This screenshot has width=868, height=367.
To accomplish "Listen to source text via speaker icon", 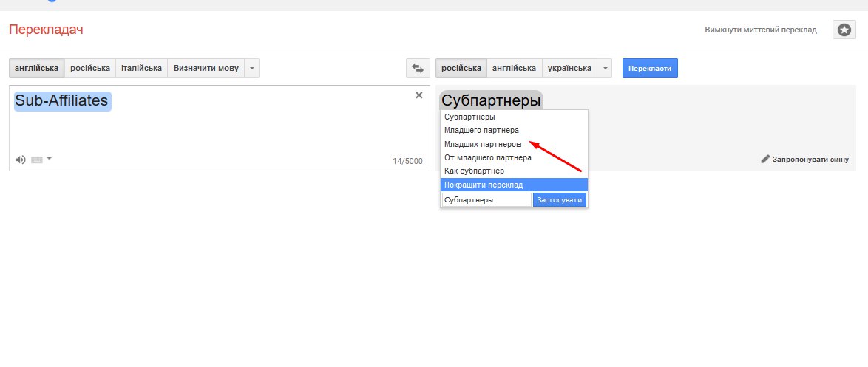I will tap(21, 160).
